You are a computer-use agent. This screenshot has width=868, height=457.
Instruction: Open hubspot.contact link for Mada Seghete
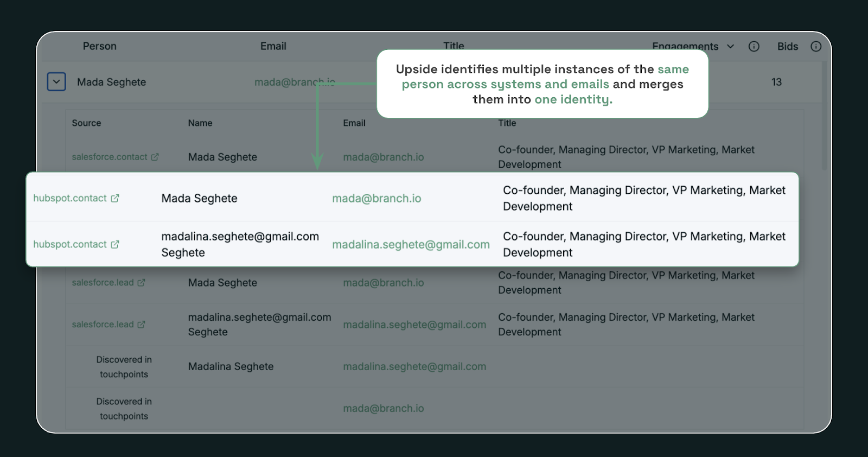pos(70,198)
